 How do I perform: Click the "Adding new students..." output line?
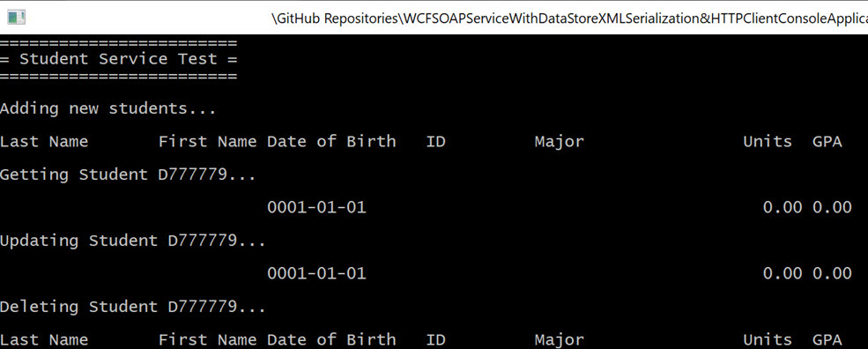point(108,108)
